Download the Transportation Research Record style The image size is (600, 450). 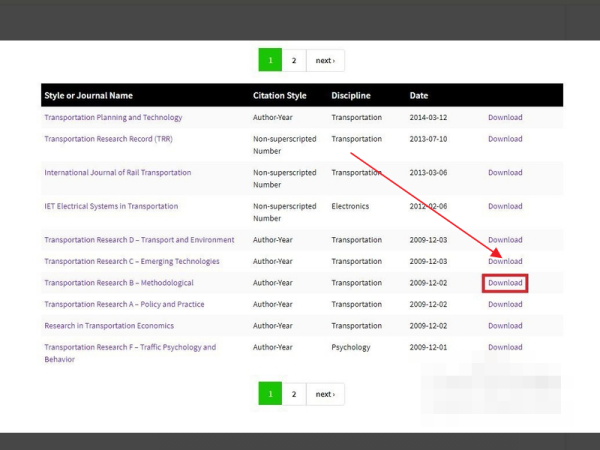click(x=504, y=139)
